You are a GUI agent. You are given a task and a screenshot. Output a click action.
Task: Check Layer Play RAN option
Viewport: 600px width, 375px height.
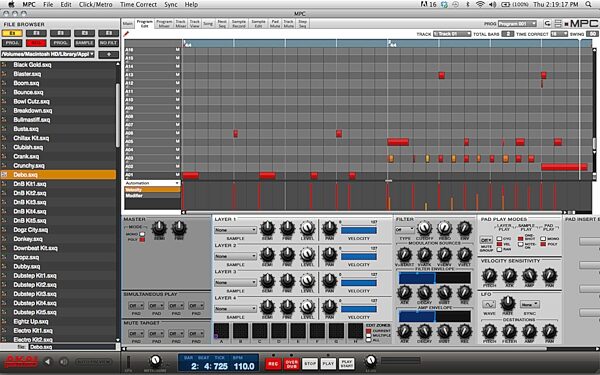click(x=499, y=249)
